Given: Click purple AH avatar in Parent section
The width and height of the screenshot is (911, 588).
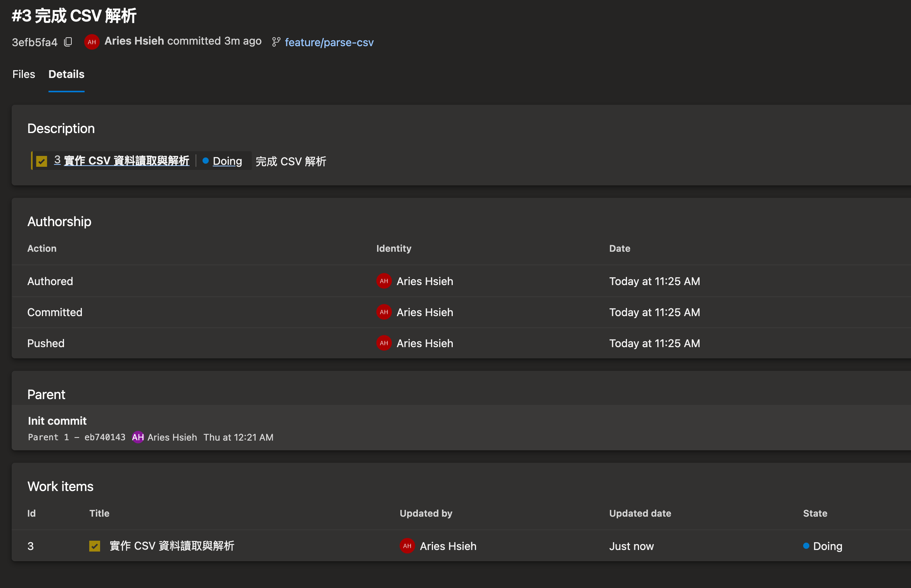Looking at the screenshot, I should (x=138, y=437).
